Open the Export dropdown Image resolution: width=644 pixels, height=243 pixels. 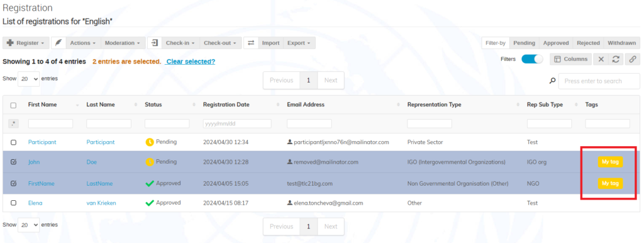tap(299, 43)
